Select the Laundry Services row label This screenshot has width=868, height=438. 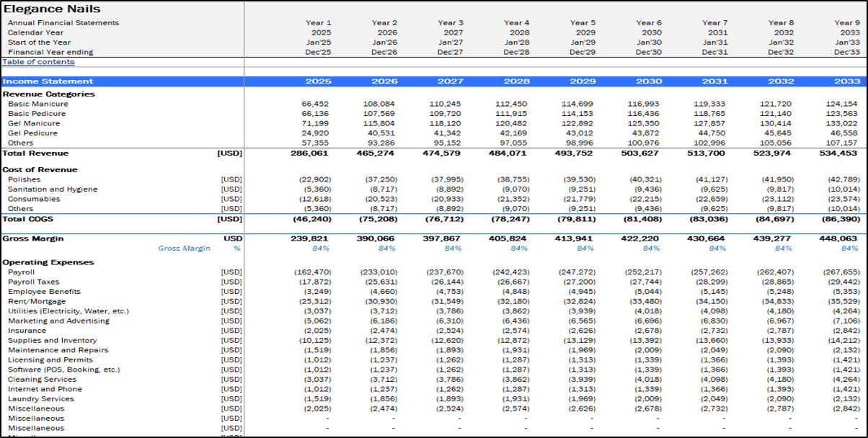click(41, 398)
